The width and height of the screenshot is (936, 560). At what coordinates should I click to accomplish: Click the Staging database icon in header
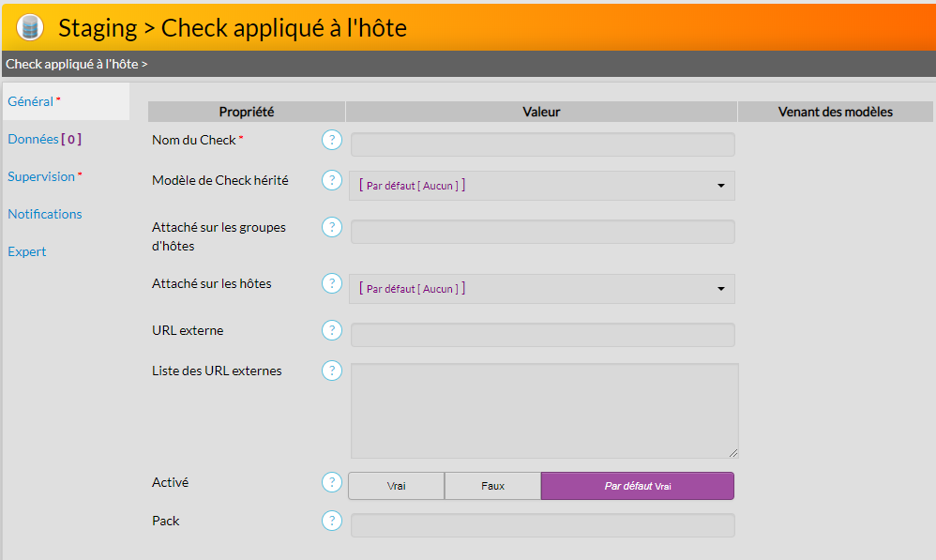30,27
